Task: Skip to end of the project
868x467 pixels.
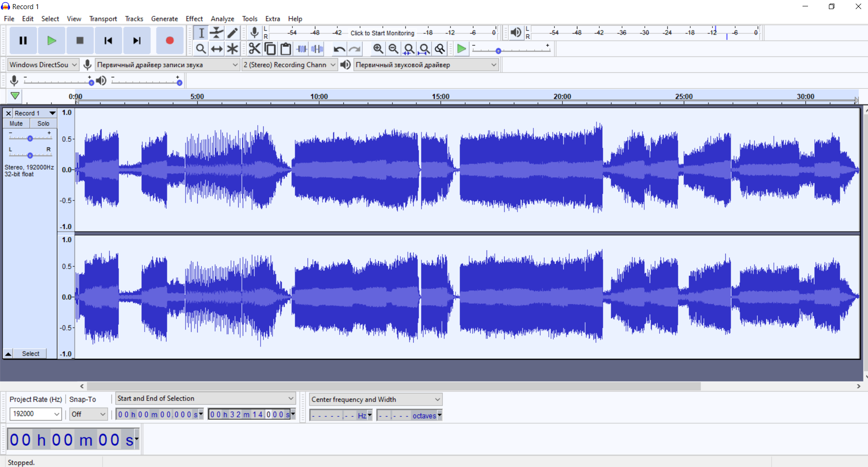Action: [x=136, y=40]
